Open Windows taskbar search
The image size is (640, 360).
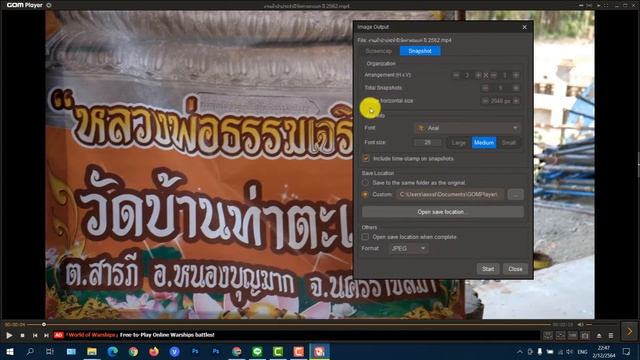coord(30,351)
